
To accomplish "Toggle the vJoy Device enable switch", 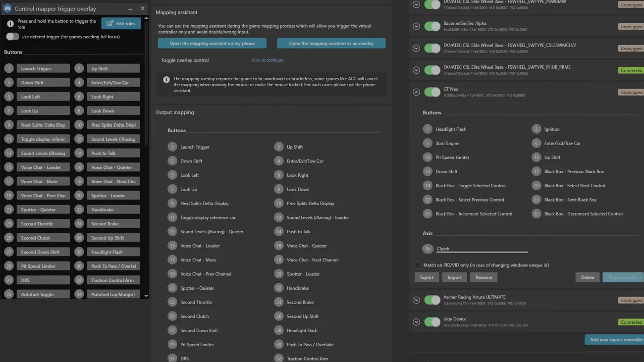I will tap(432, 322).
